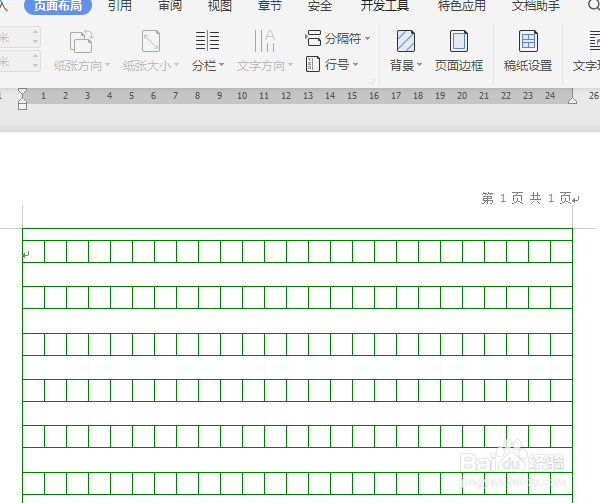This screenshot has width=600, height=503.
Task: Click the right indent marker on ruler
Action: 572,100
